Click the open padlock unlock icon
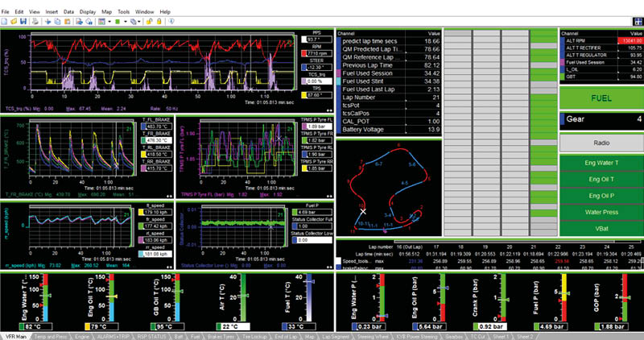The height and width of the screenshot is (340, 644). click(x=149, y=22)
